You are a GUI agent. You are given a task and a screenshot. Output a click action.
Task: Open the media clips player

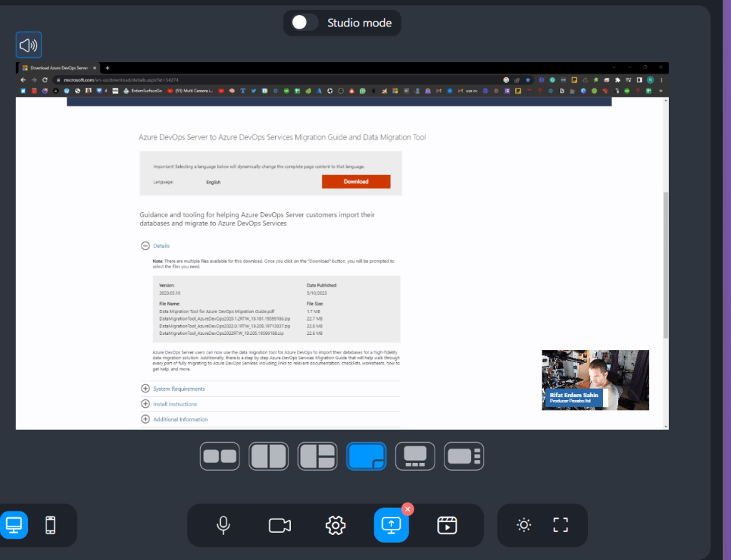(447, 526)
